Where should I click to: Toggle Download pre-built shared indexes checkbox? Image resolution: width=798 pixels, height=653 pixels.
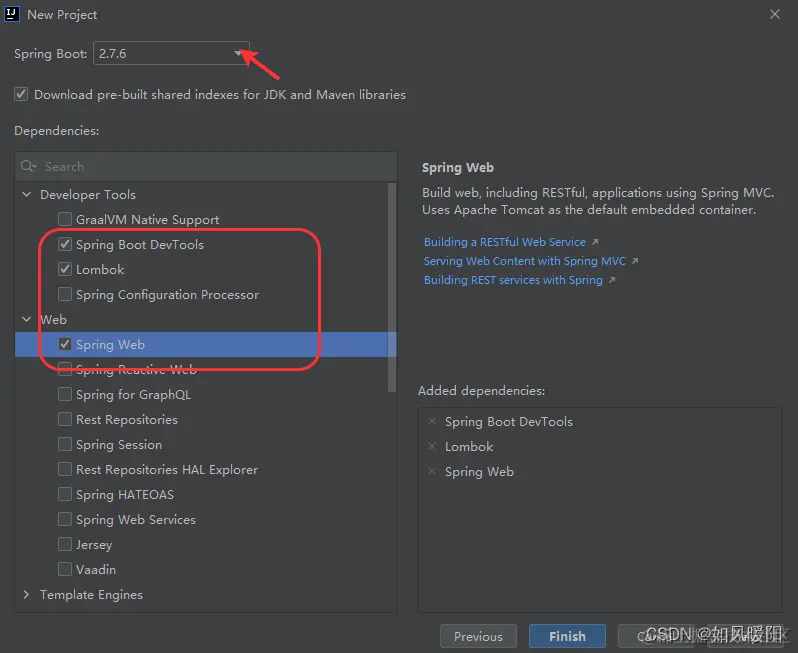[21, 94]
